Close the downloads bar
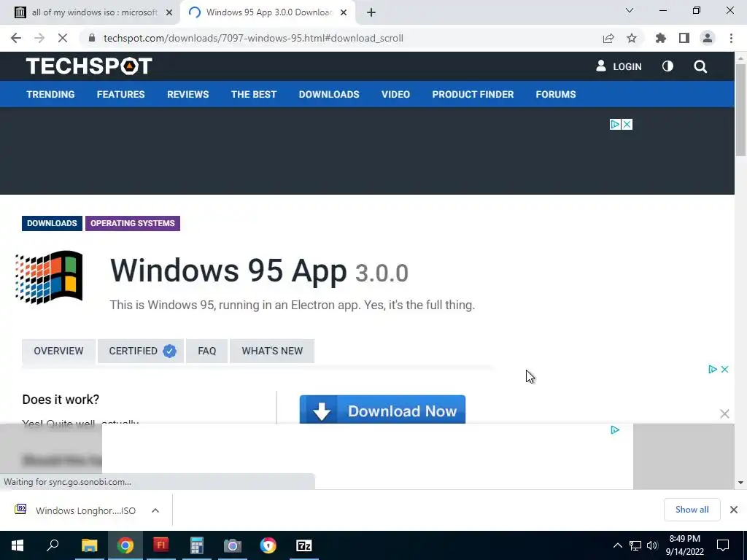This screenshot has width=747, height=560. point(734,510)
